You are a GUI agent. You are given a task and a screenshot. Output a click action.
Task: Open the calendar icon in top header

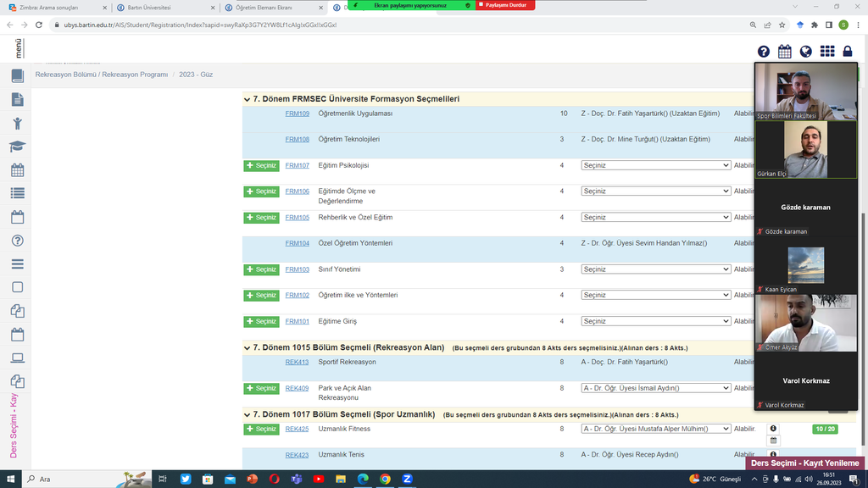point(785,52)
